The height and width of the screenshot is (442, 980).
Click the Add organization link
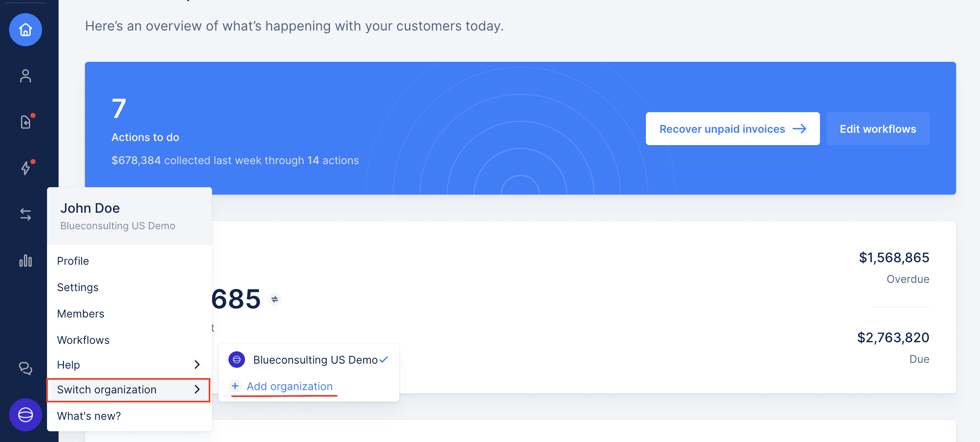290,386
